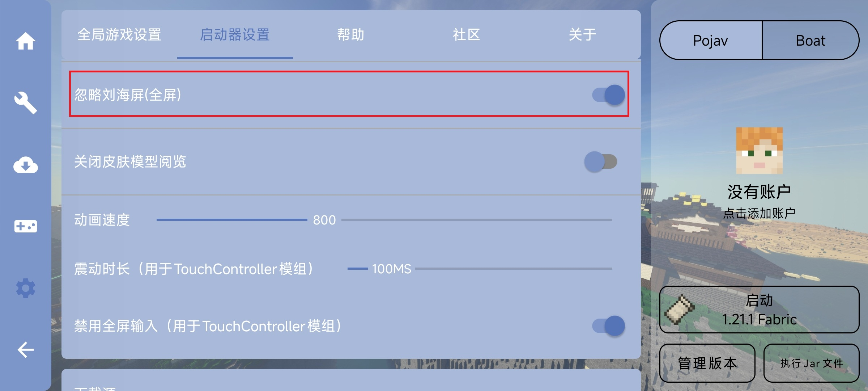This screenshot has height=391, width=868.
Task: Toggle 忽略刘海屏(全屏) switch off
Action: pos(608,95)
